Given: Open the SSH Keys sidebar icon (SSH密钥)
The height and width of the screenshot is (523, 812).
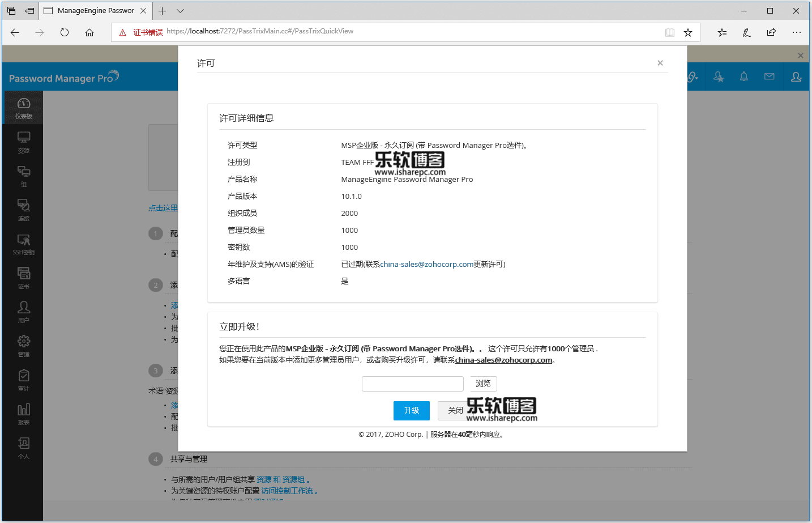Looking at the screenshot, I should (x=23, y=244).
